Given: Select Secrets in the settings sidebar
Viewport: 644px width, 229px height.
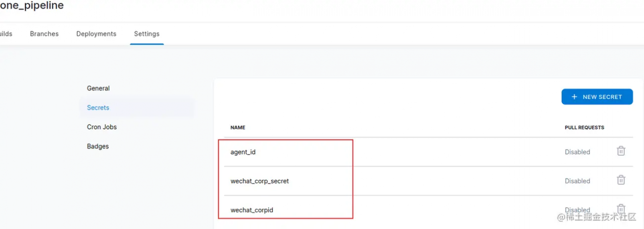Looking at the screenshot, I should point(98,107).
